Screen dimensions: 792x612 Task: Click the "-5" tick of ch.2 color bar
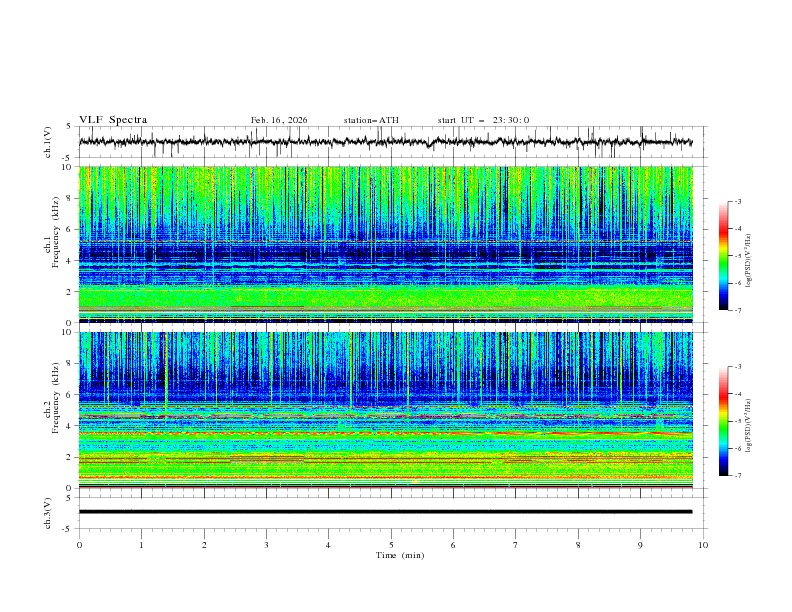pos(737,421)
